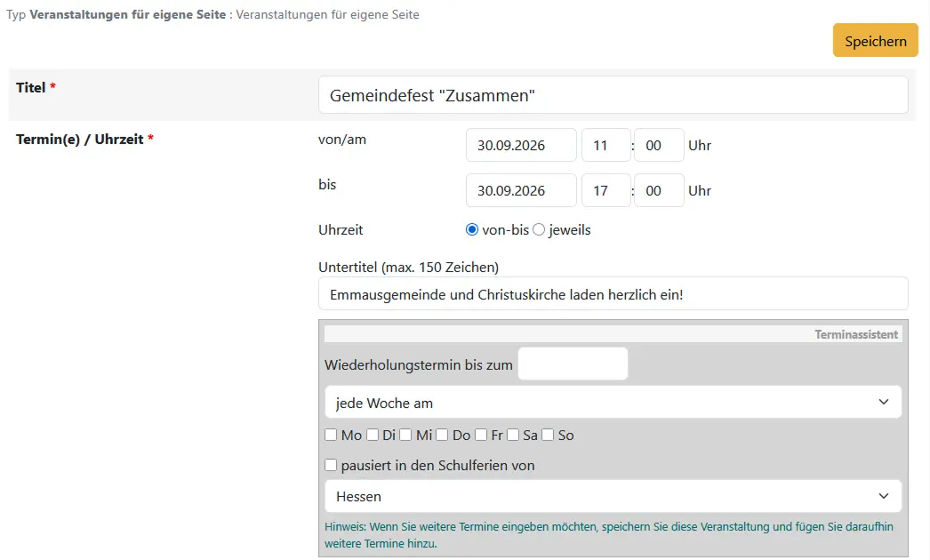
Task: Tick the Sa weekday checkbox
Action: [513, 435]
